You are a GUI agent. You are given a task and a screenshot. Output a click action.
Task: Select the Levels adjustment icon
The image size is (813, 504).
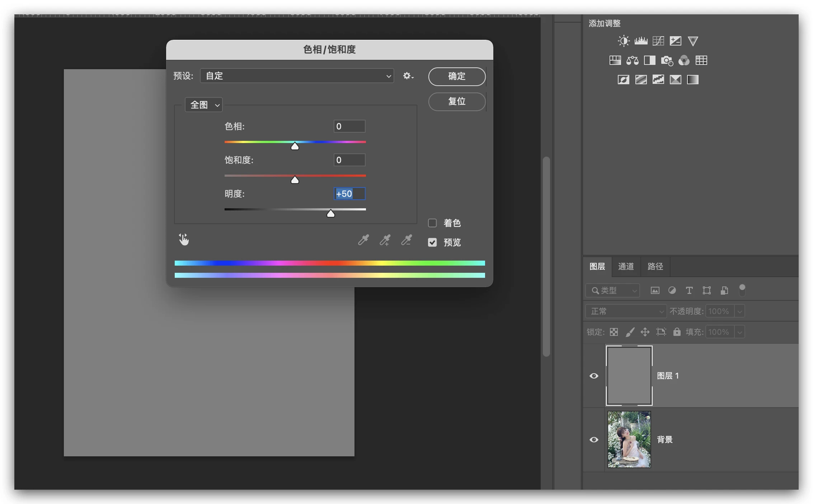[x=641, y=41]
